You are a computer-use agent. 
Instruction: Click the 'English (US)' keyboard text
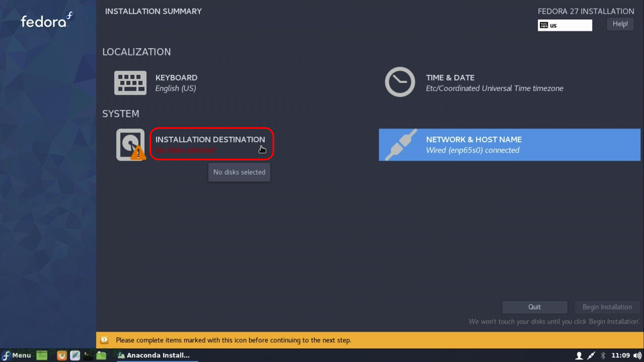[x=175, y=88]
